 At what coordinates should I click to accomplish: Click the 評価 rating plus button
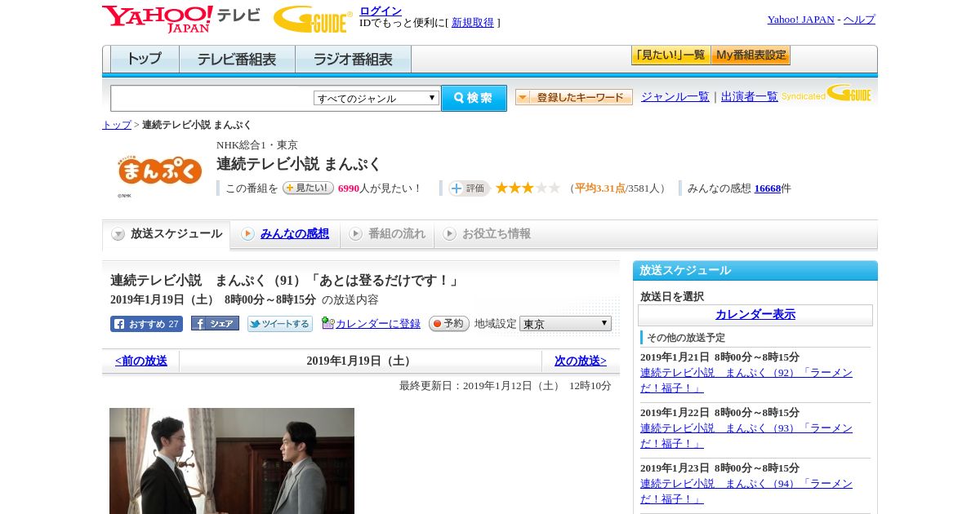(469, 188)
